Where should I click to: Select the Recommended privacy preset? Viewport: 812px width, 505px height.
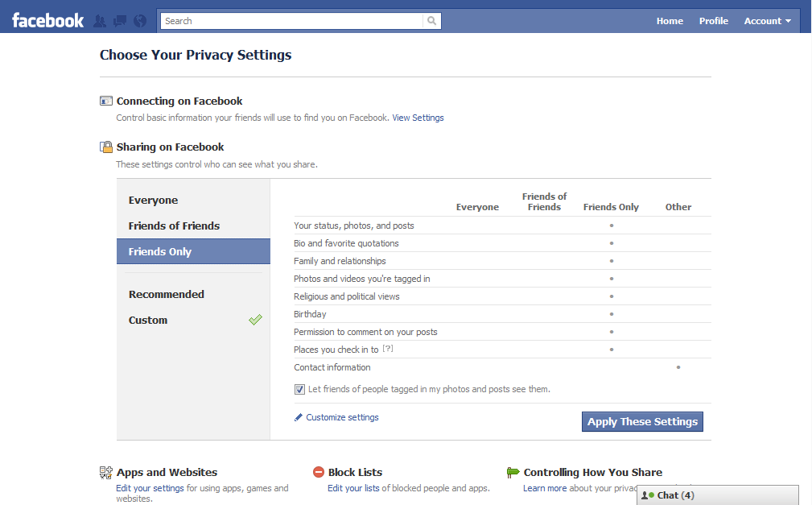click(167, 295)
